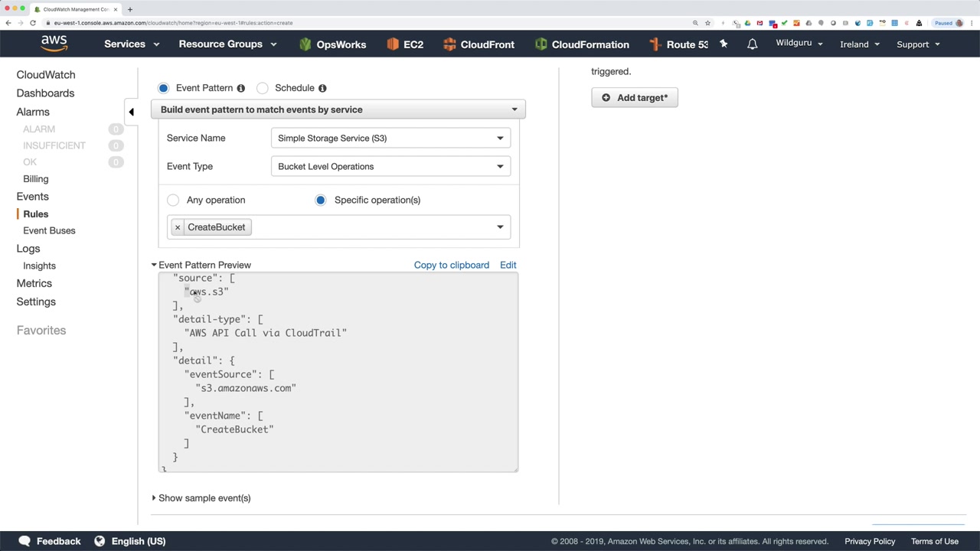Open the Services menu
The width and height of the screenshot is (980, 551).
click(131, 44)
